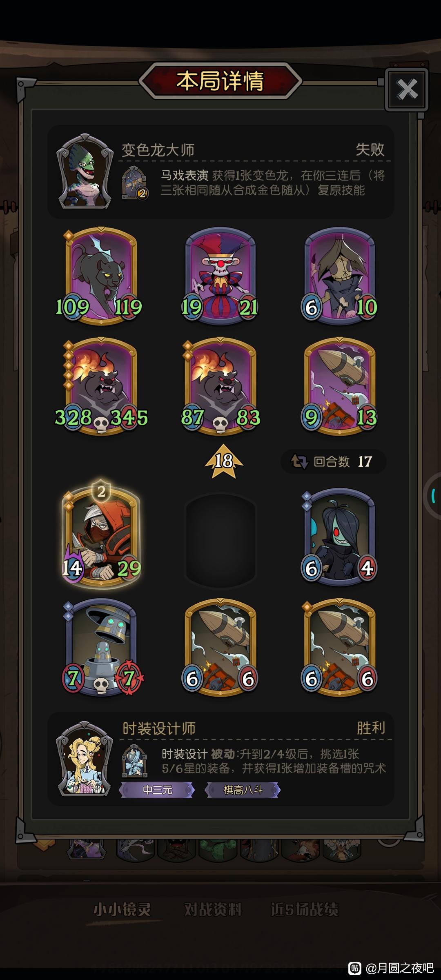Tap the gold level 18 arrow icon
The height and width of the screenshot is (980, 441).
pyautogui.click(x=224, y=461)
